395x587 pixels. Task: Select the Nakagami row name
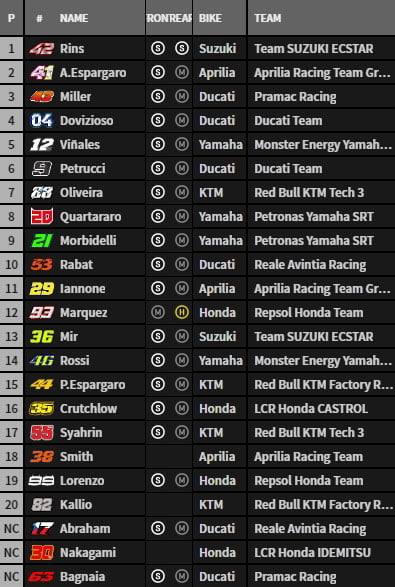pyautogui.click(x=88, y=553)
